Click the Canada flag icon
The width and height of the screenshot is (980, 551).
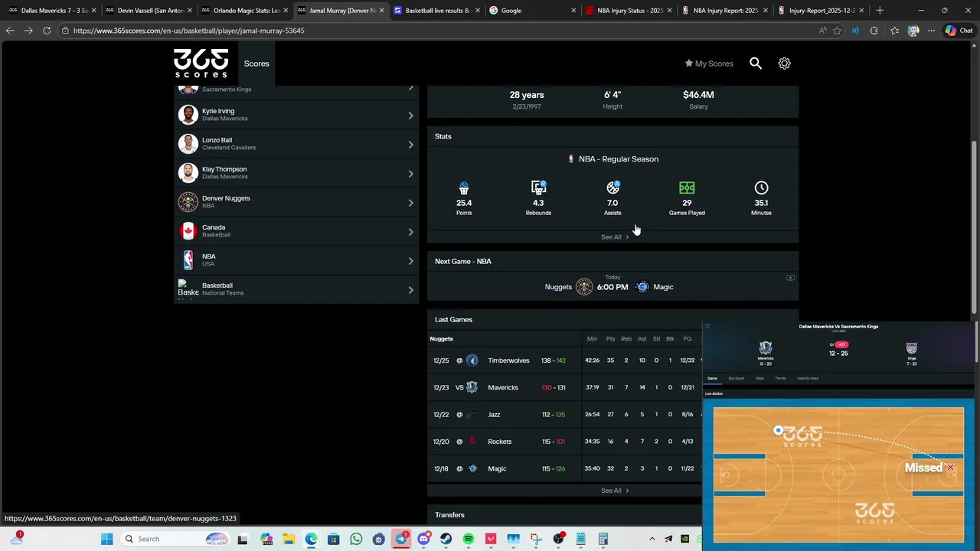pyautogui.click(x=188, y=231)
